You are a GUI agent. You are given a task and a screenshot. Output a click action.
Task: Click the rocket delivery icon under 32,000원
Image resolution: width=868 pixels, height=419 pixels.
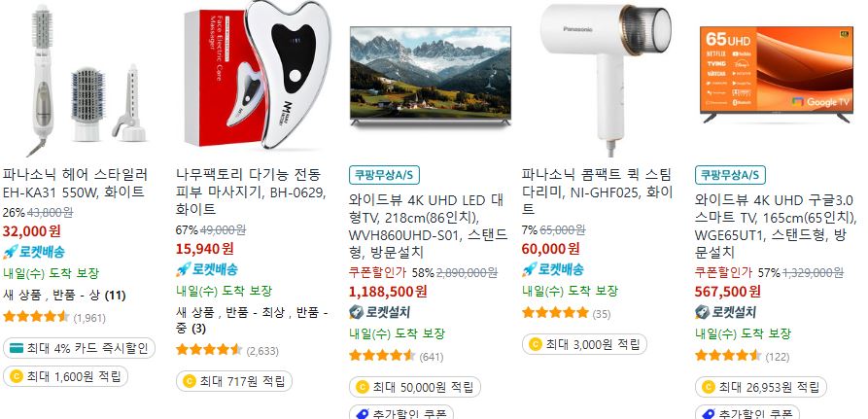click(10, 252)
